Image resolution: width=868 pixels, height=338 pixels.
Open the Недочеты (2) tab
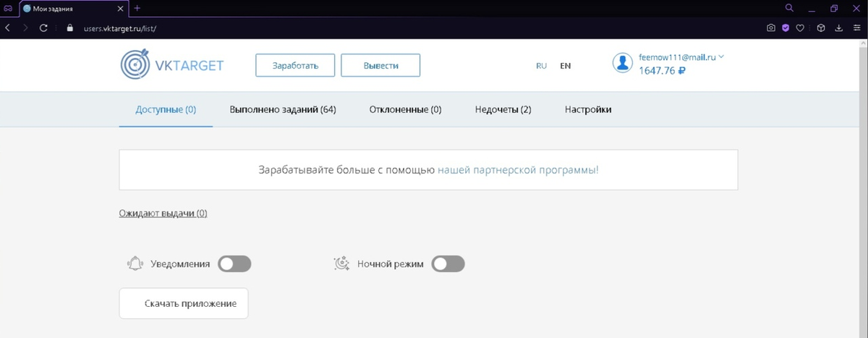[503, 110]
